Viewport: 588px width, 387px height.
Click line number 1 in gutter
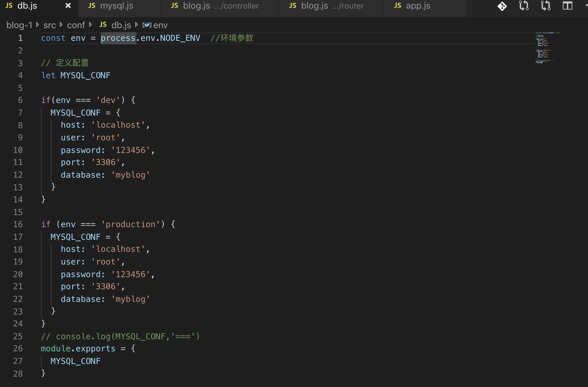coord(20,38)
